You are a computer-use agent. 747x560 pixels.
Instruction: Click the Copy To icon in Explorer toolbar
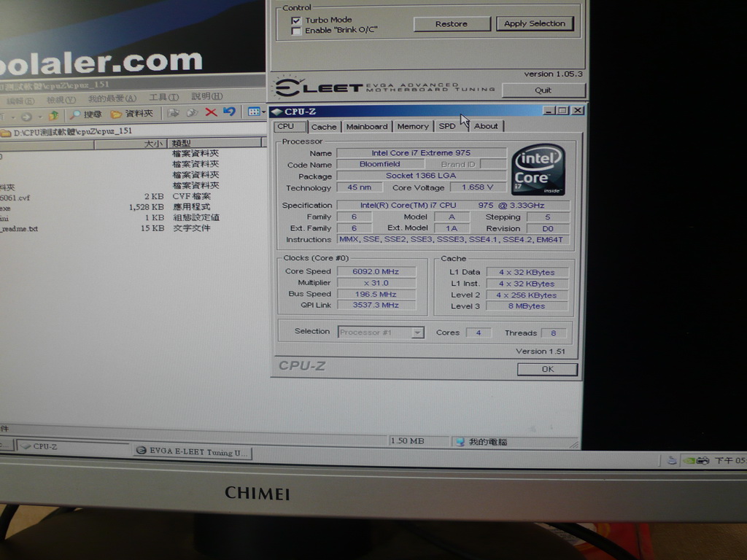[192, 113]
